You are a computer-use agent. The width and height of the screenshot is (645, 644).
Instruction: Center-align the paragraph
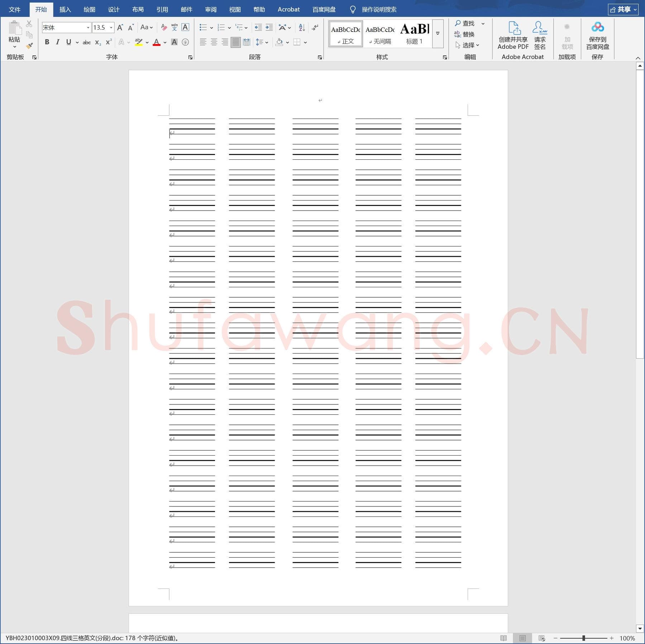(214, 42)
